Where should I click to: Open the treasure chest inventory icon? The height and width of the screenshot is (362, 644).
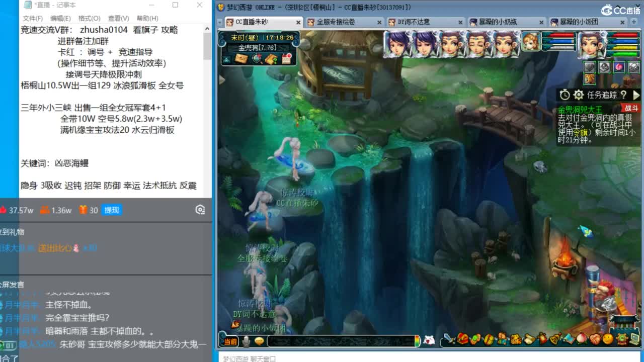[462, 339]
